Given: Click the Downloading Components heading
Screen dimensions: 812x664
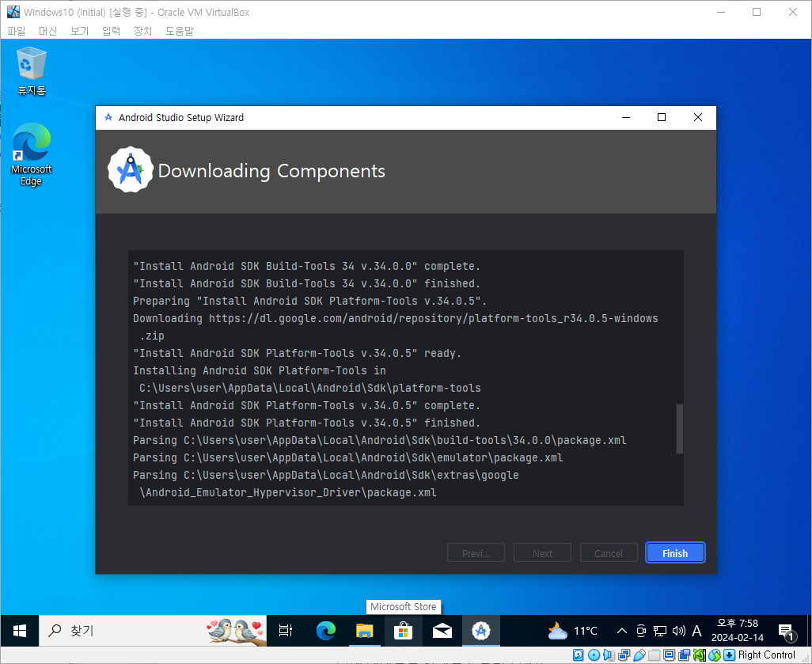Looking at the screenshot, I should point(271,171).
